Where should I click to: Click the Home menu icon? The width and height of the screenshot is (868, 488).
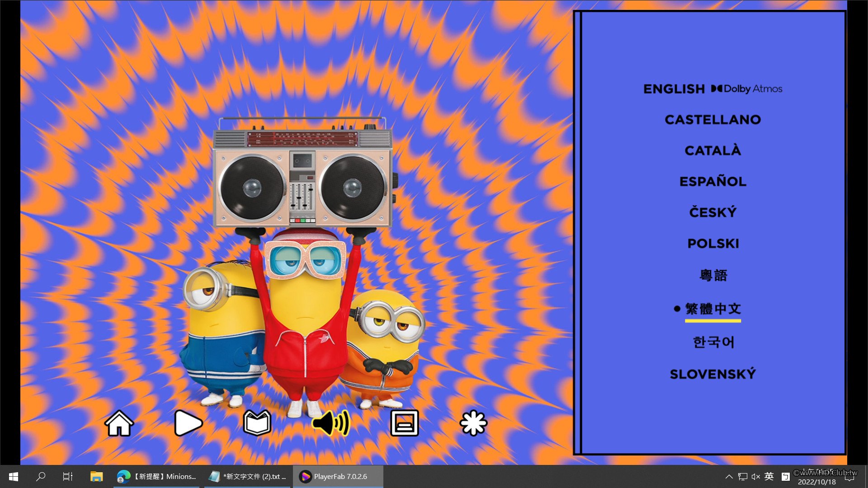tap(119, 423)
